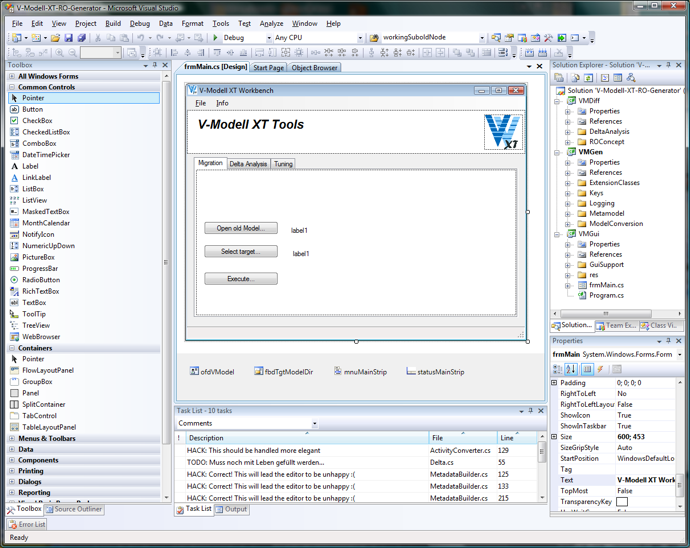This screenshot has width=690, height=548.
Task: Click the Tab Order layout toolbar icon
Action: 502,53
